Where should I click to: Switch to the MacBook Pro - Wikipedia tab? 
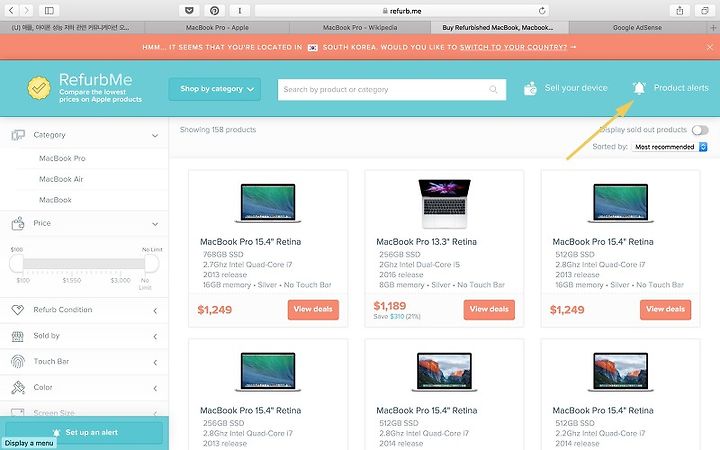click(360, 28)
